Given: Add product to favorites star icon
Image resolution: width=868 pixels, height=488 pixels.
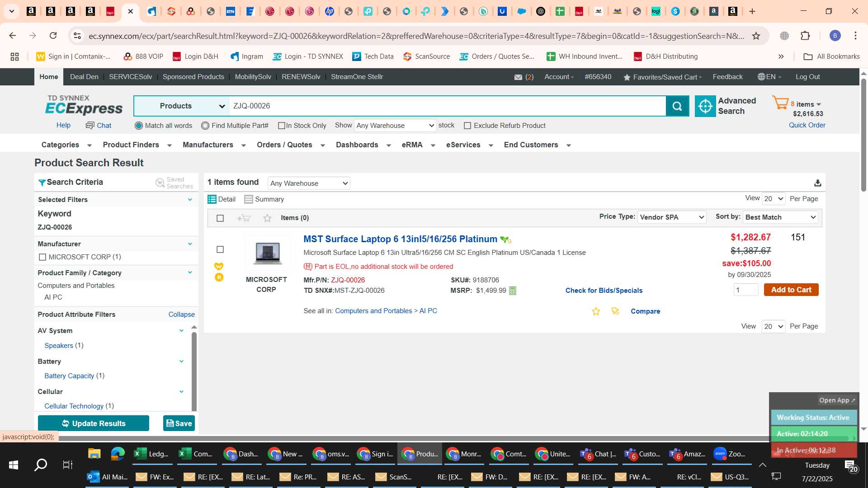Looking at the screenshot, I should 596,311.
